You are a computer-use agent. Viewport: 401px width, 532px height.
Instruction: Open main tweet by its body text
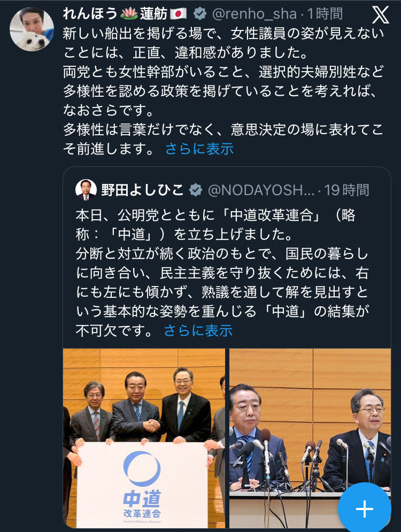point(223,91)
